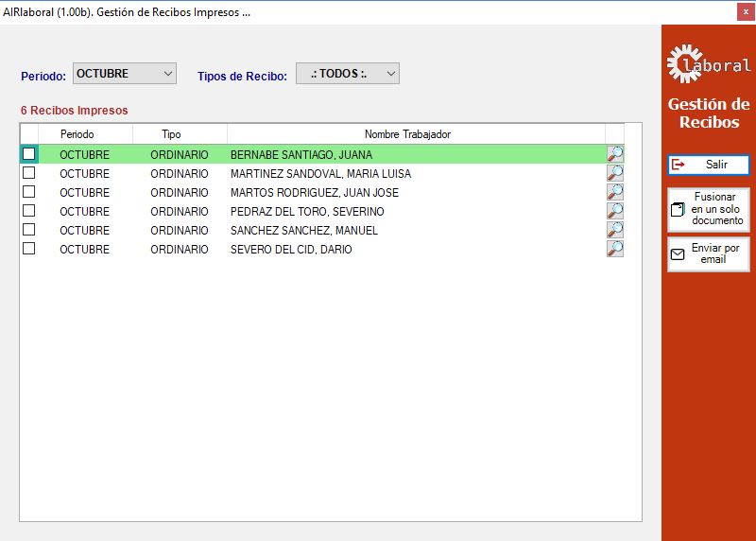Click Fusionar en un solo documento
756x541 pixels.
[x=709, y=209]
